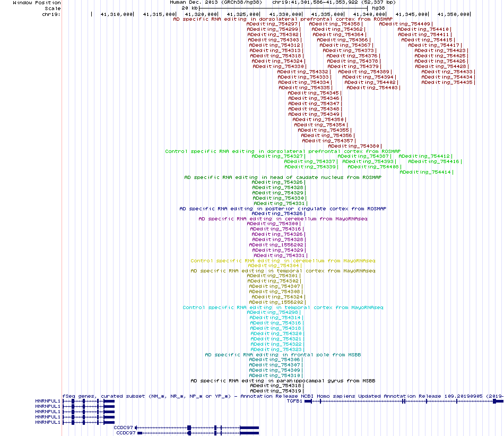Viewport: 504px width, 436px height.
Task: Select editing site ADediting_754303
Action: (275, 40)
